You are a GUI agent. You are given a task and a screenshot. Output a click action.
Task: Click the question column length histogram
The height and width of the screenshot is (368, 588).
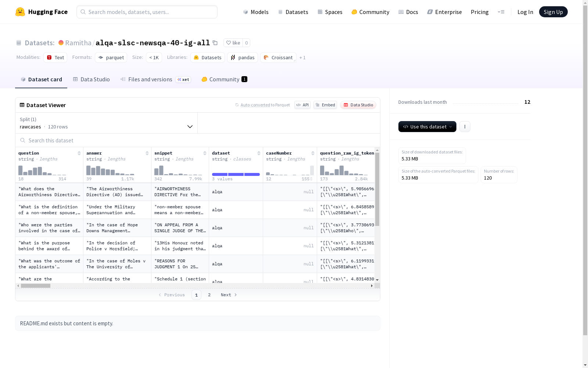[42, 170]
